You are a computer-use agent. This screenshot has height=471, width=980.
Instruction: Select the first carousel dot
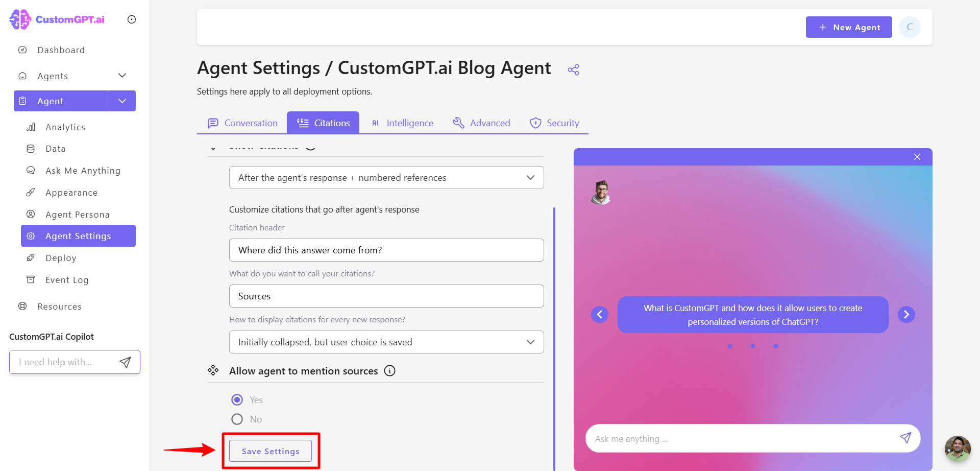tap(730, 346)
